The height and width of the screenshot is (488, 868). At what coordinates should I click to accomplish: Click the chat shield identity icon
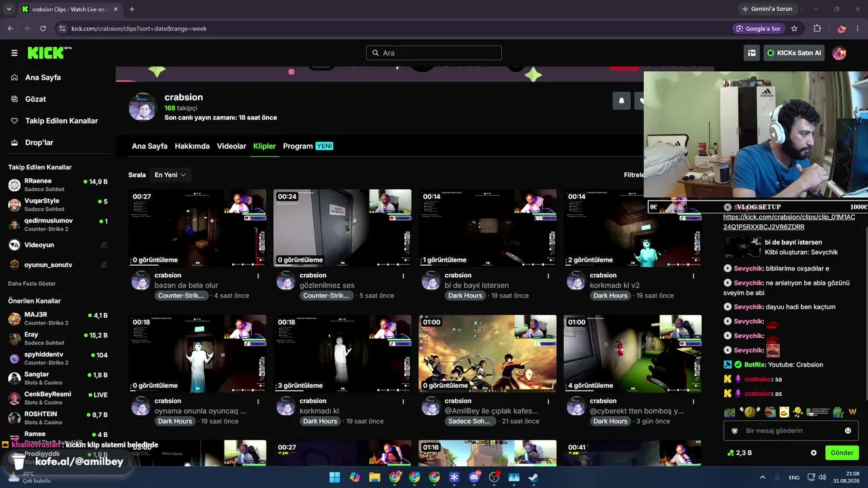coord(734,430)
